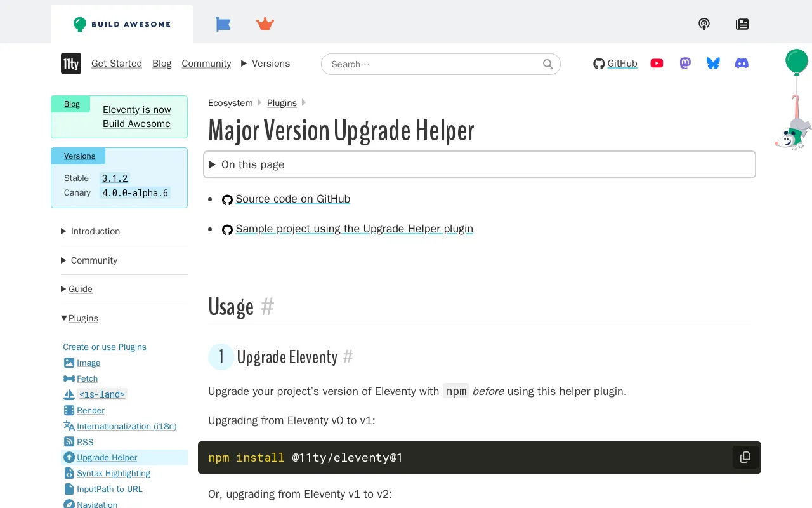Click the Internationalization translate icon
This screenshot has width=812, height=508.
(x=69, y=426)
